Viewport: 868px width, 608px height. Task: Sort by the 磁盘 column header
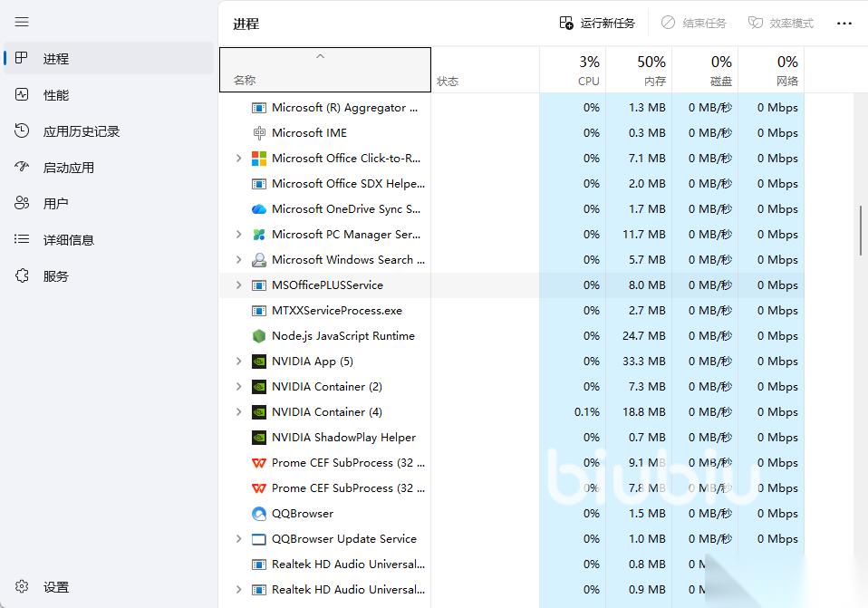pyautogui.click(x=705, y=70)
